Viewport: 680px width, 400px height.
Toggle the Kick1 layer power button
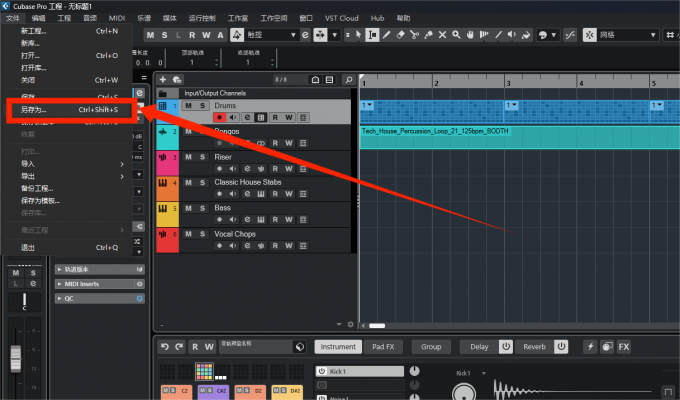(322, 371)
